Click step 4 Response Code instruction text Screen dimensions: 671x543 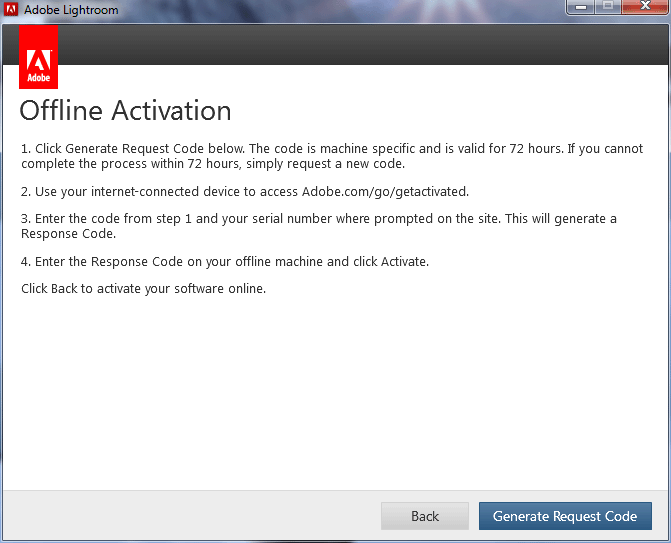[x=225, y=261]
